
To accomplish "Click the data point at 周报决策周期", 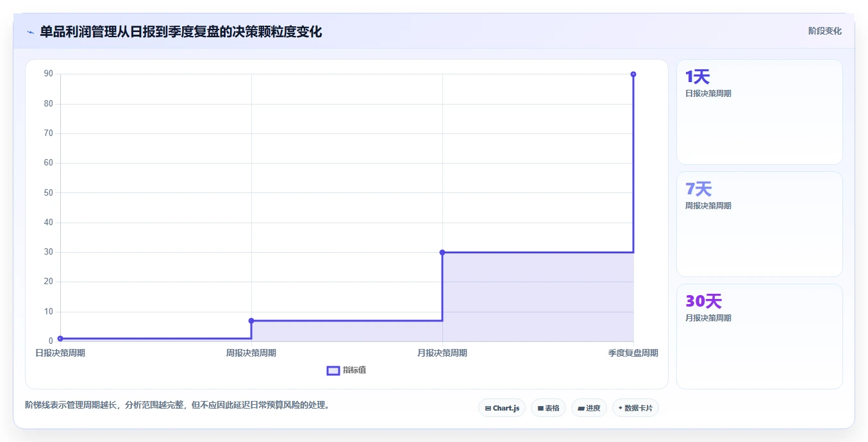I will coord(251,321).
